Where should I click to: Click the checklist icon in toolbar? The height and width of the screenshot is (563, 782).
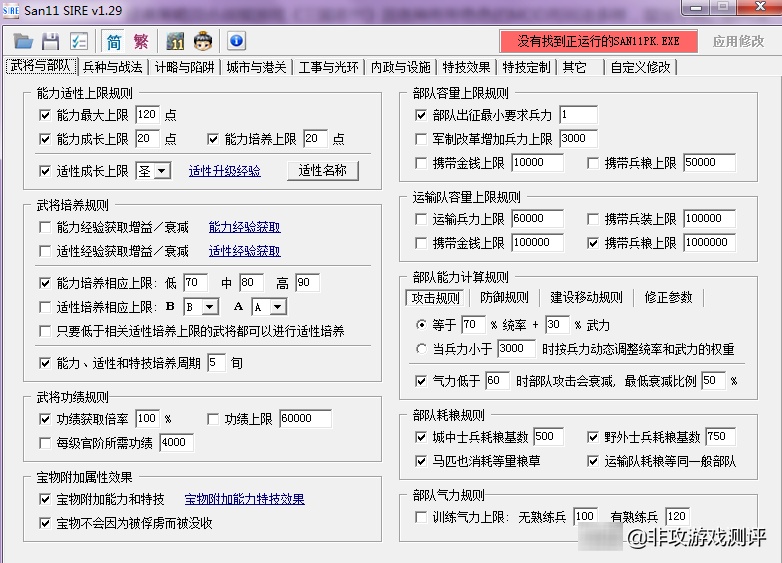click(79, 41)
